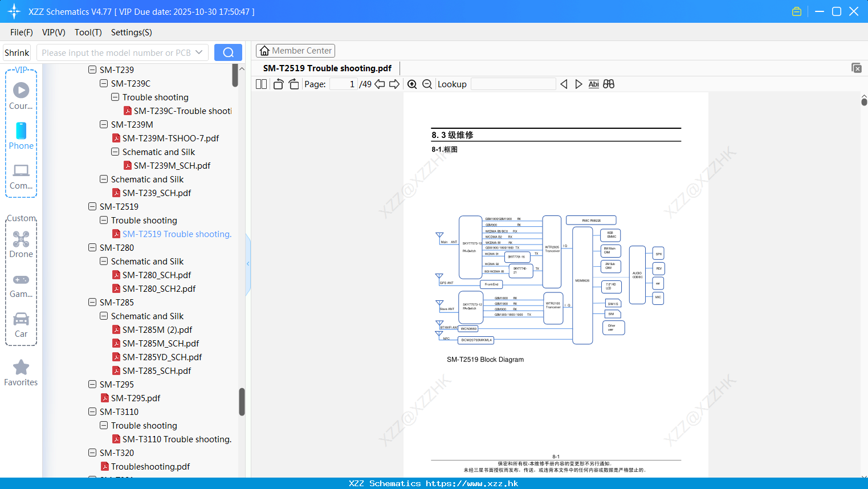This screenshot has height=489, width=868.
Task: Click the left panel collapse handle
Action: tap(248, 264)
